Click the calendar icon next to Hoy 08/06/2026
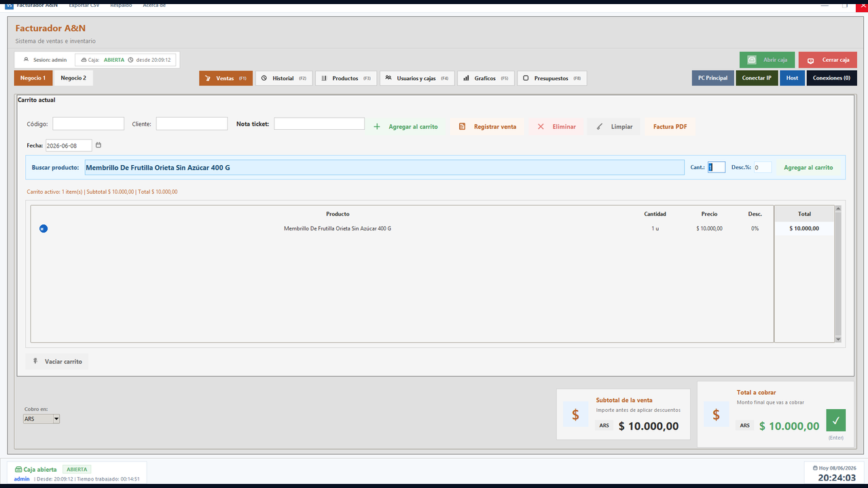This screenshot has width=868, height=488. point(815,468)
